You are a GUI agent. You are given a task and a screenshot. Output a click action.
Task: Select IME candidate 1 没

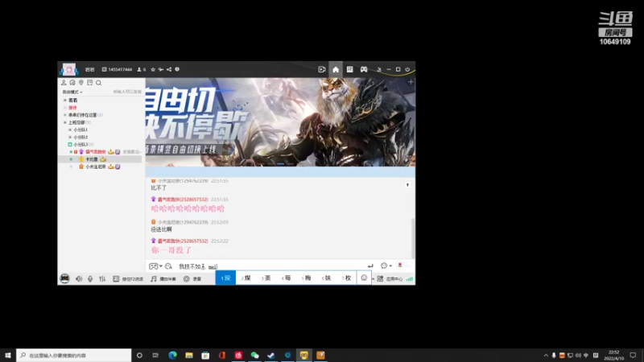tap(225, 278)
